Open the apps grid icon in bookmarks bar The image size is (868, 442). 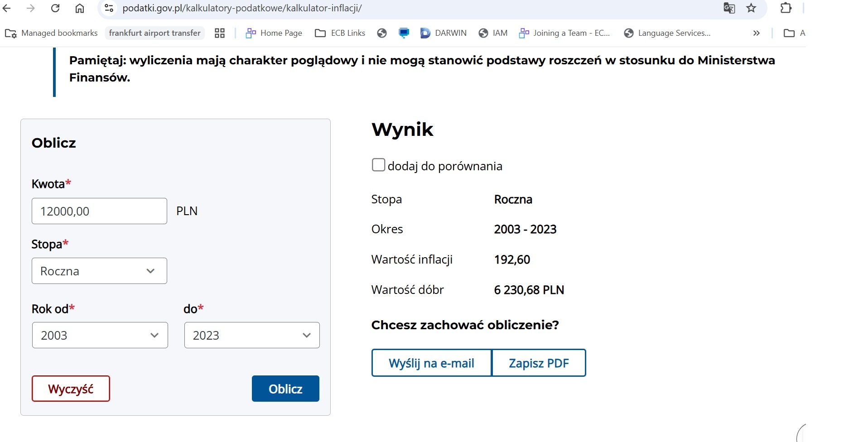220,33
